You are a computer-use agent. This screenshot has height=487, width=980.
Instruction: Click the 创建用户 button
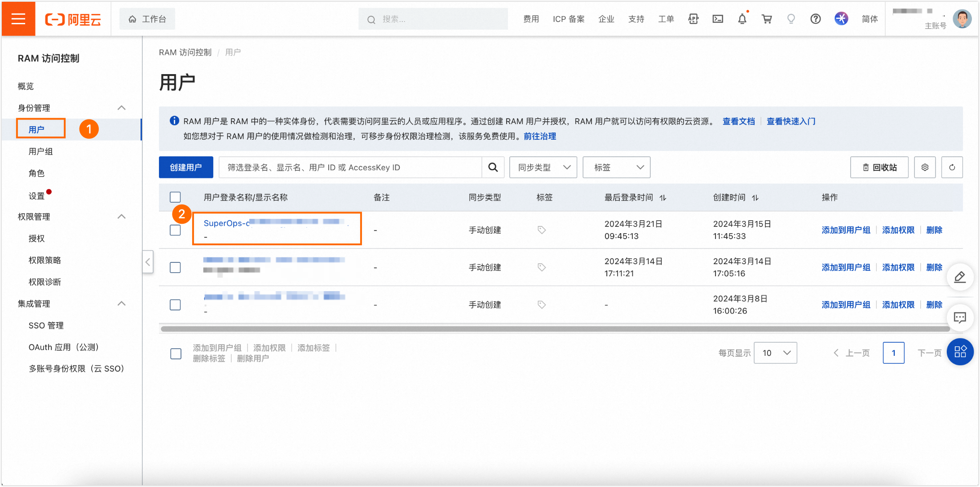tap(185, 168)
